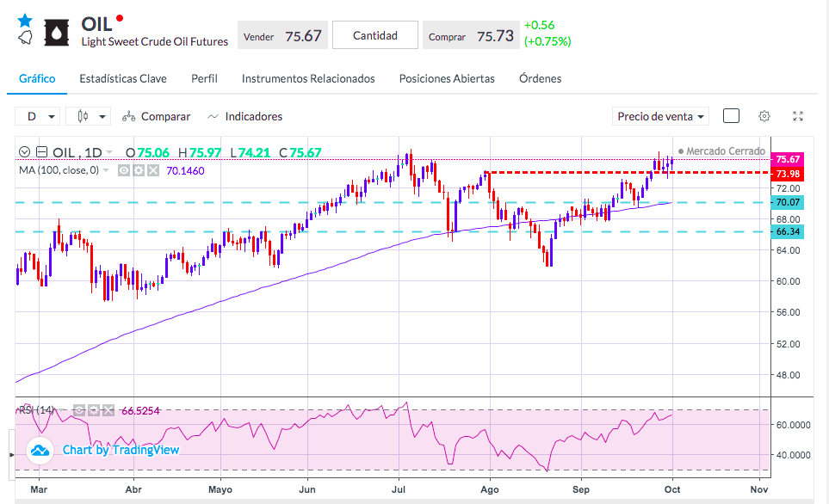This screenshot has height=504, width=829.
Task: Remove the RSI indicator
Action: [x=108, y=410]
